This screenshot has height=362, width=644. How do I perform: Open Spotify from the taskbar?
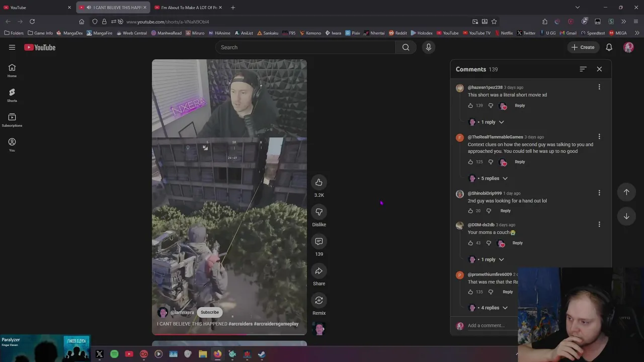tap(114, 354)
